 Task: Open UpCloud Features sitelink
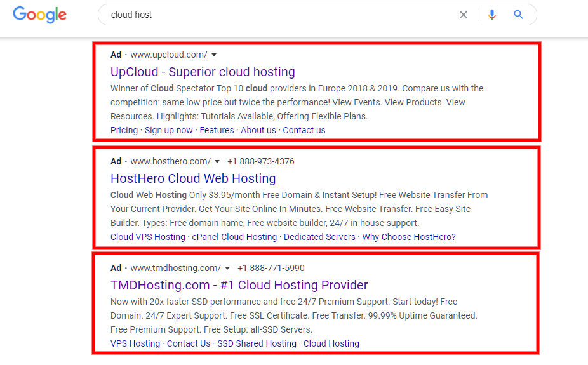tap(217, 130)
